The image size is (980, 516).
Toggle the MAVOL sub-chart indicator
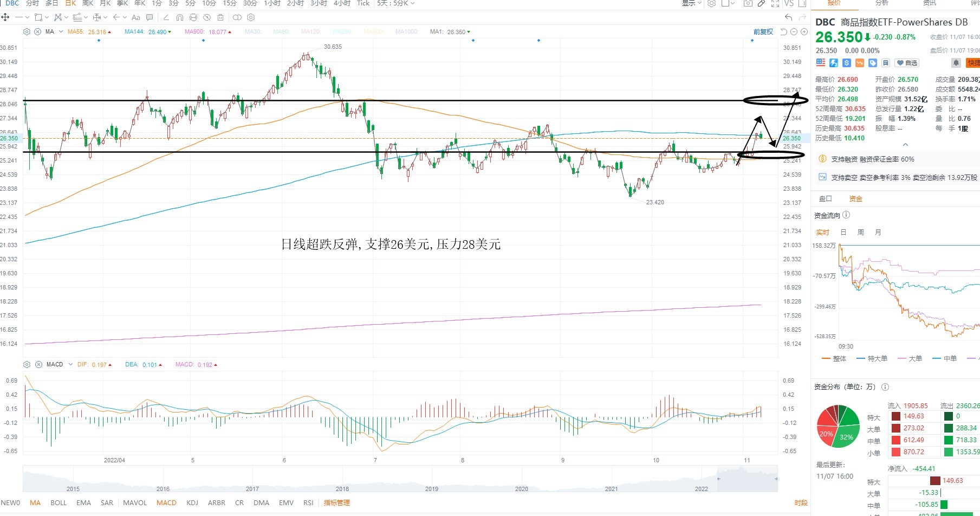(135, 502)
